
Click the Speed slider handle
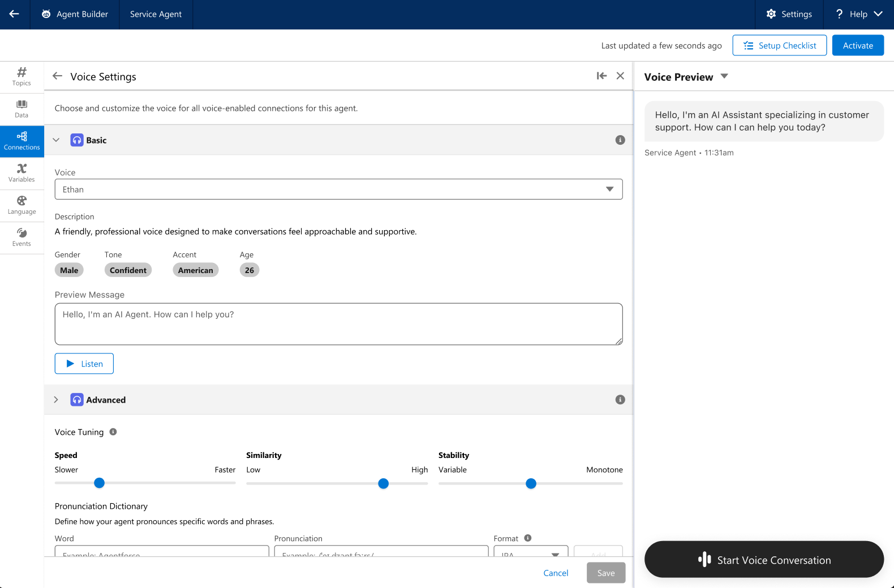(x=100, y=483)
